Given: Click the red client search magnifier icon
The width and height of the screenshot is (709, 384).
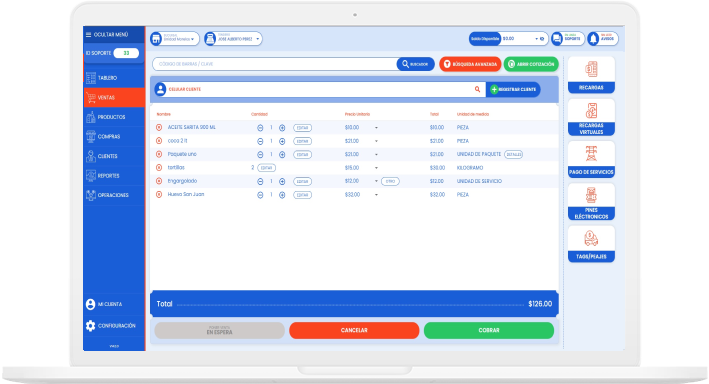Looking at the screenshot, I should tap(477, 90).
